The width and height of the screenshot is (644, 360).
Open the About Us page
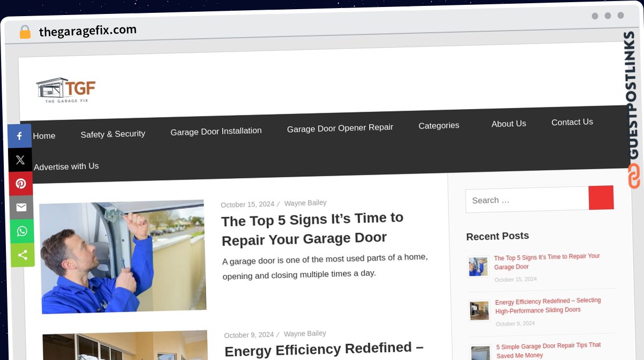(509, 124)
